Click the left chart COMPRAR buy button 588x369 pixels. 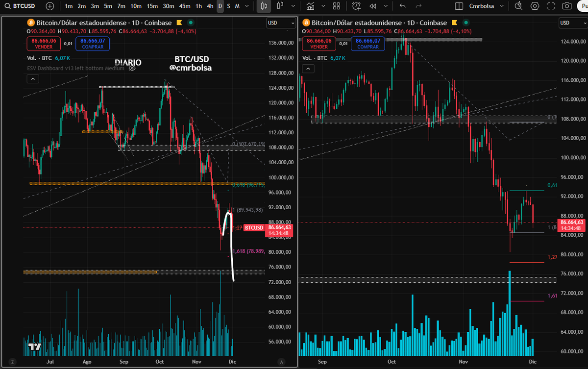click(x=93, y=44)
